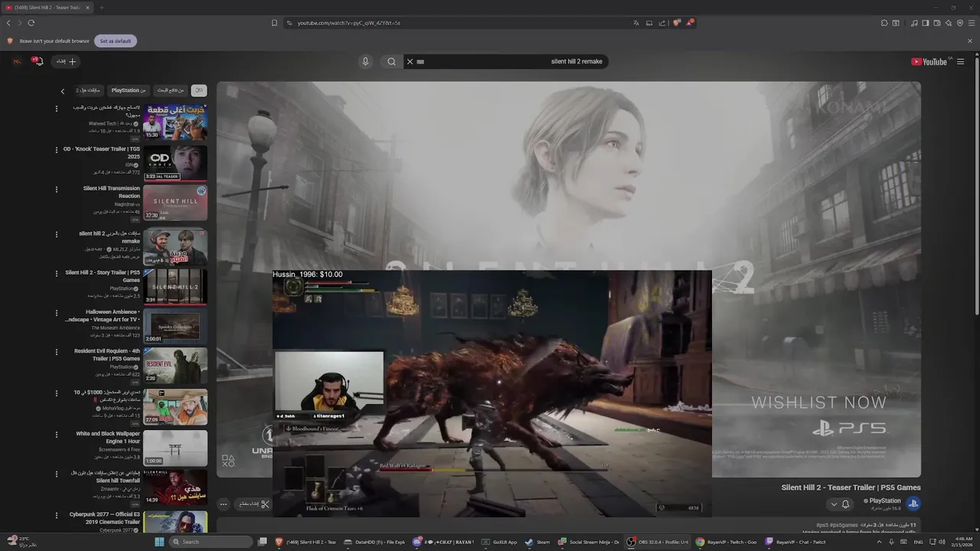Image resolution: width=980 pixels, height=551 pixels.
Task: Open options menu for Silent Hill 2 Story Trailer
Action: 56,272
